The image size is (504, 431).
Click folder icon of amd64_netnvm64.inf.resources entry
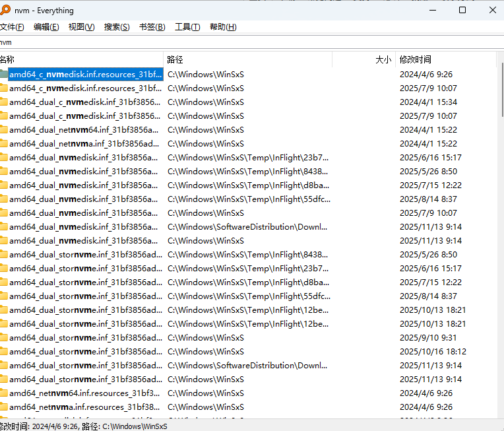pos(3,393)
